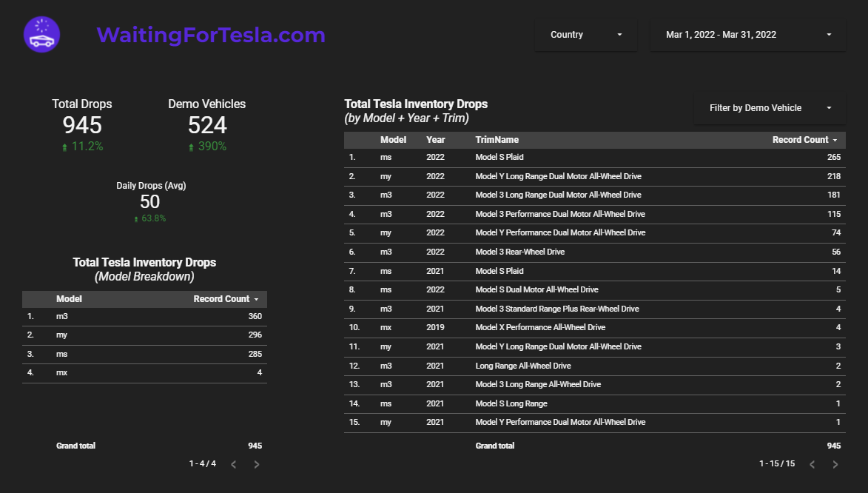868x493 pixels.
Task: Select the mx row in Model Breakdown
Action: point(144,373)
